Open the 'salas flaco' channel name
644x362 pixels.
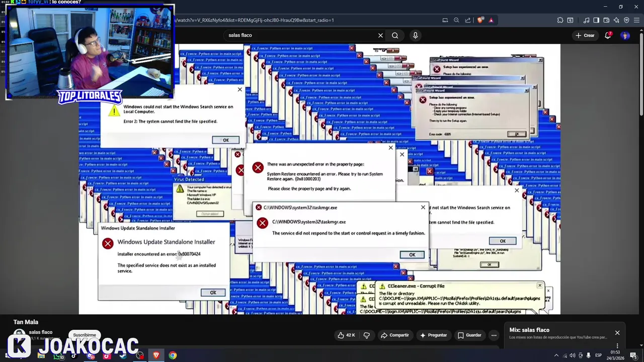41,332
